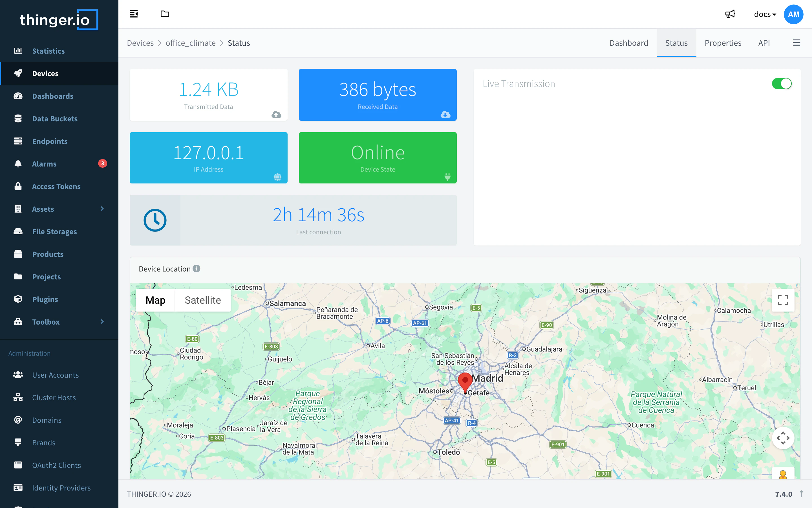Select the Map view button
The width and height of the screenshot is (812, 508).
[155, 300]
